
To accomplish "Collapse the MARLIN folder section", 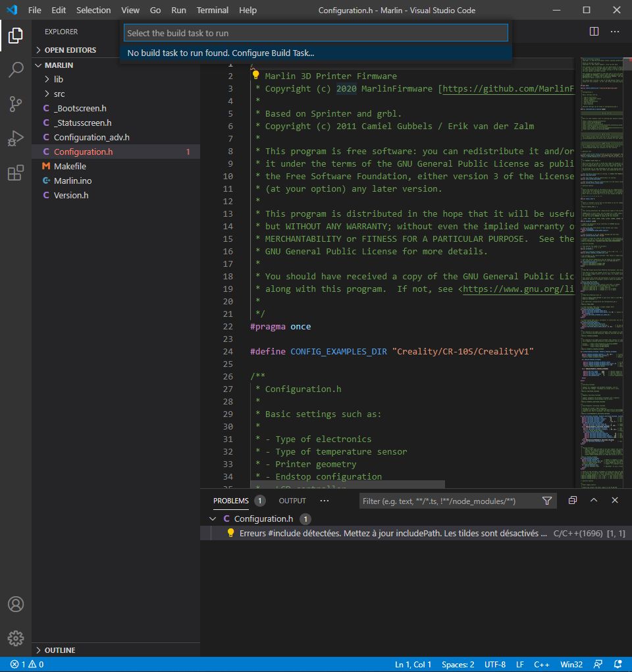I will 39,65.
